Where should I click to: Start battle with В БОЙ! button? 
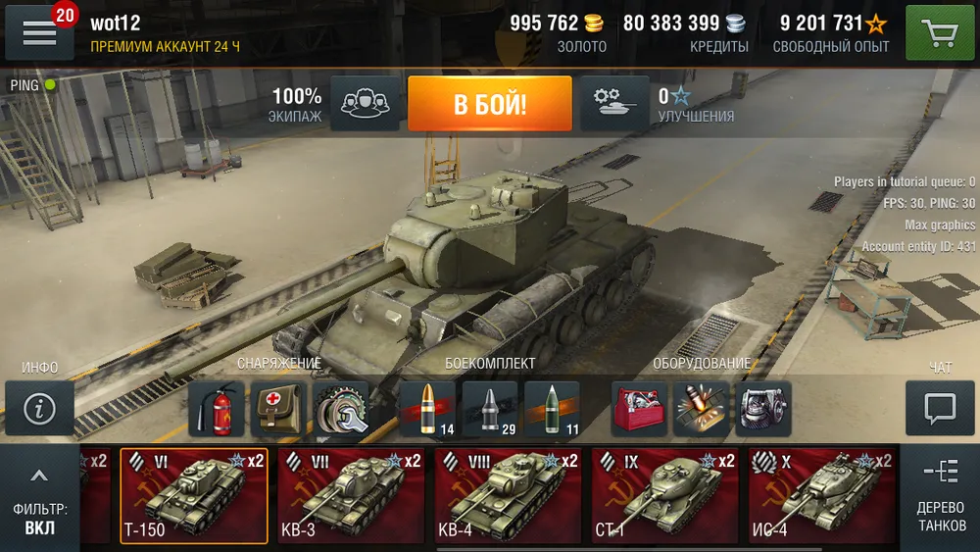[x=489, y=104]
